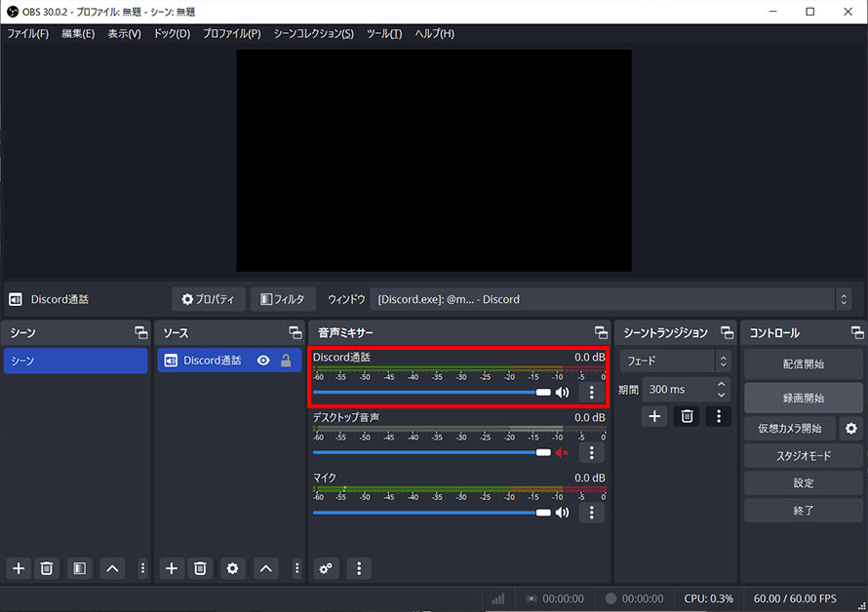
Task: Move the scene up
Action: pos(112,568)
